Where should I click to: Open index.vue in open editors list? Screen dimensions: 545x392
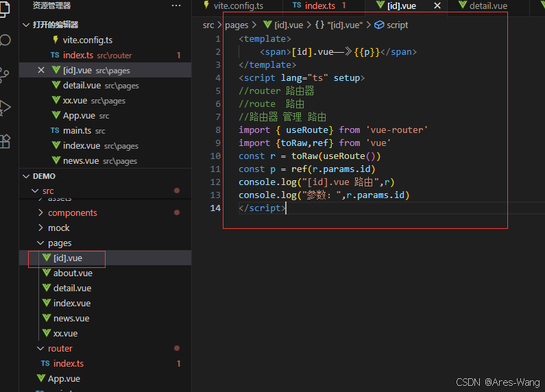105,145
